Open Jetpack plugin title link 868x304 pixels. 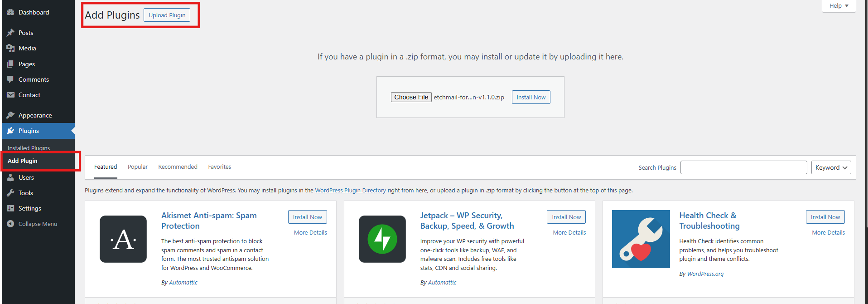coord(467,221)
